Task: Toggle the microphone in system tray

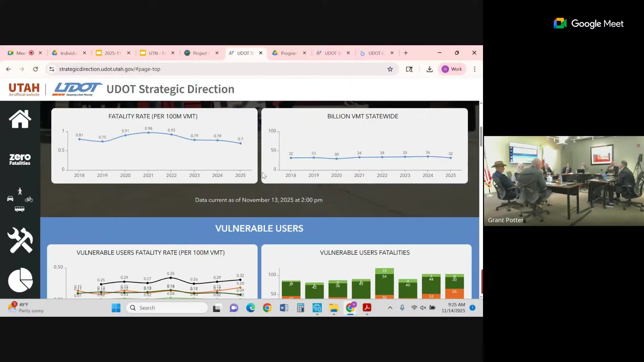Action: click(402, 308)
